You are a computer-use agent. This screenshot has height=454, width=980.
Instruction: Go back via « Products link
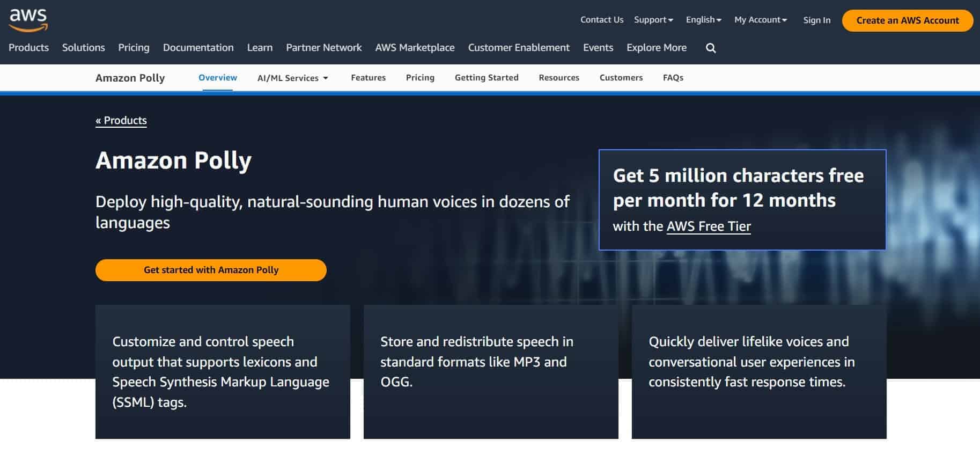121,120
